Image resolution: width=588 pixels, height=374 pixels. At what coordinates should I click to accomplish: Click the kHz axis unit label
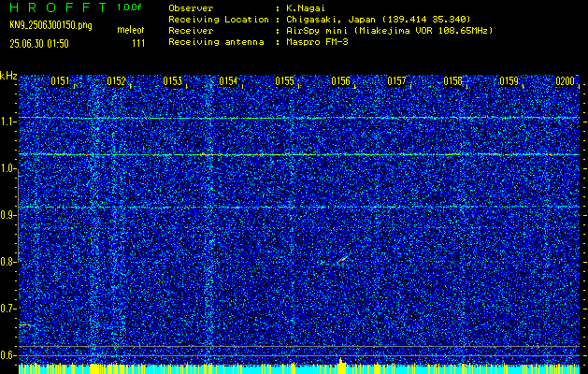[x=8, y=76]
